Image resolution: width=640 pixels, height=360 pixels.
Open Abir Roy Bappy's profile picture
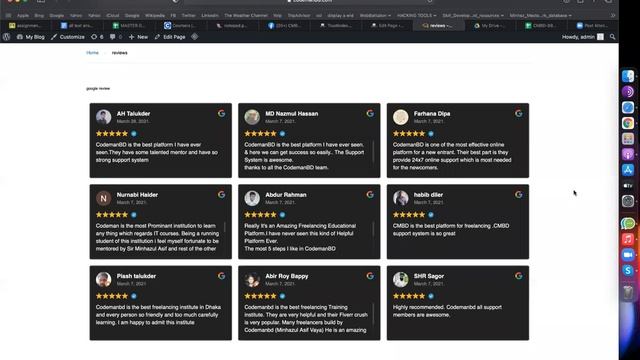coord(252,280)
